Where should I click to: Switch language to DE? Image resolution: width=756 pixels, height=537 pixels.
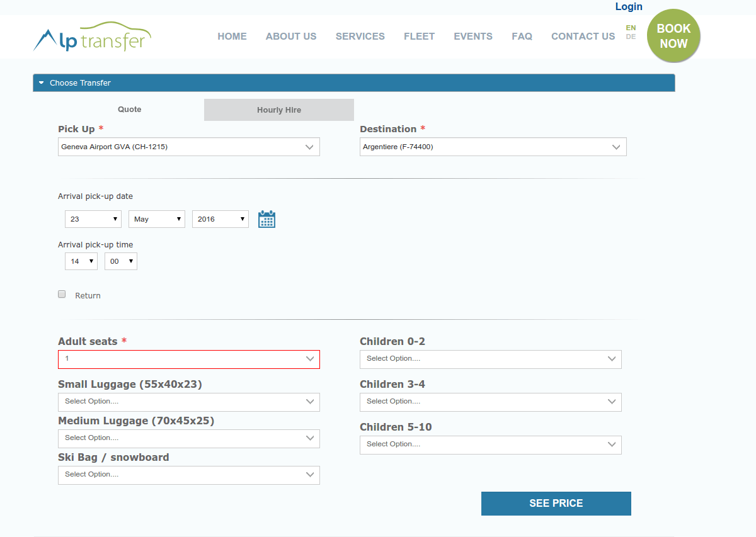pos(631,37)
